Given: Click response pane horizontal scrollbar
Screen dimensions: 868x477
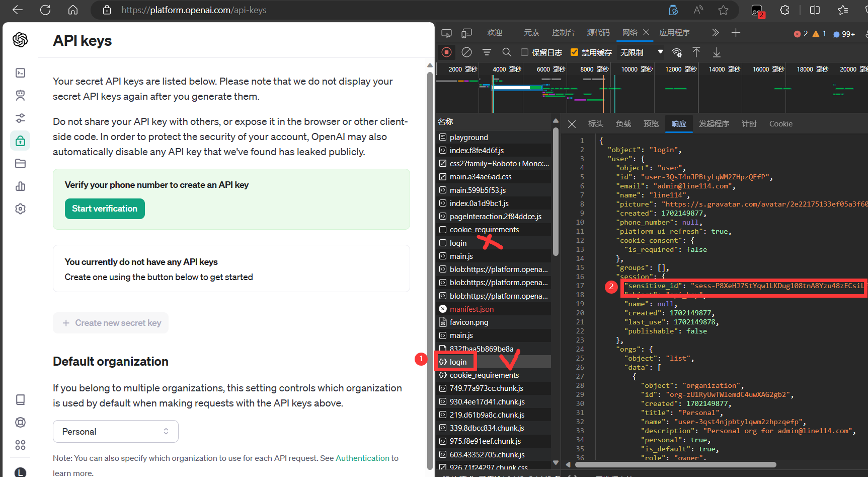Looking at the screenshot, I should click(675, 464).
